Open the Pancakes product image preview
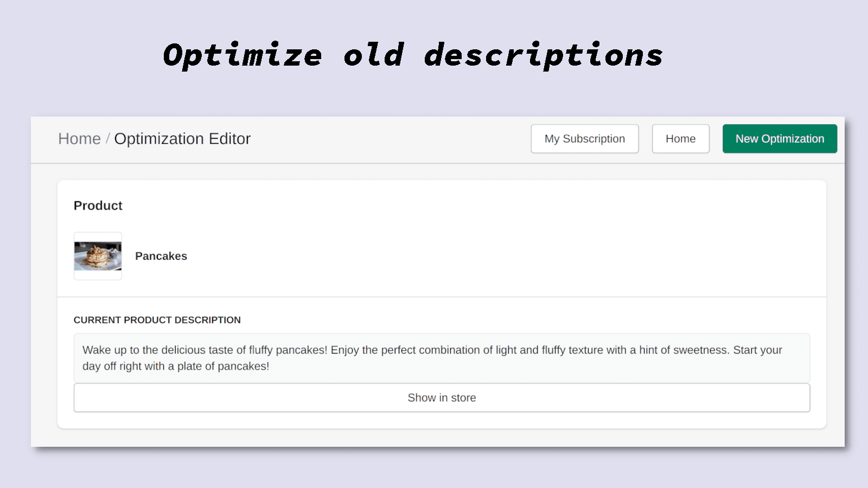 (x=98, y=256)
